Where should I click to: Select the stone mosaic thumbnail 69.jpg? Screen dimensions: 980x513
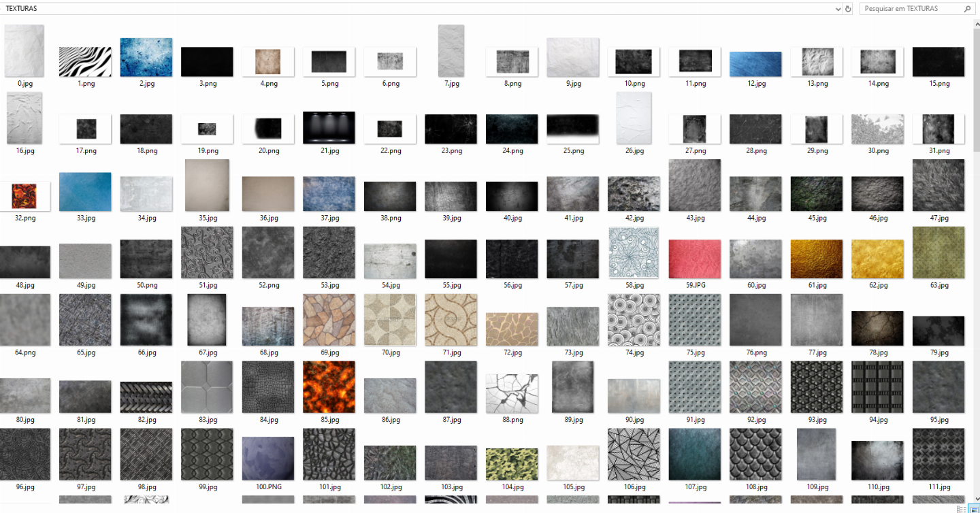329,320
